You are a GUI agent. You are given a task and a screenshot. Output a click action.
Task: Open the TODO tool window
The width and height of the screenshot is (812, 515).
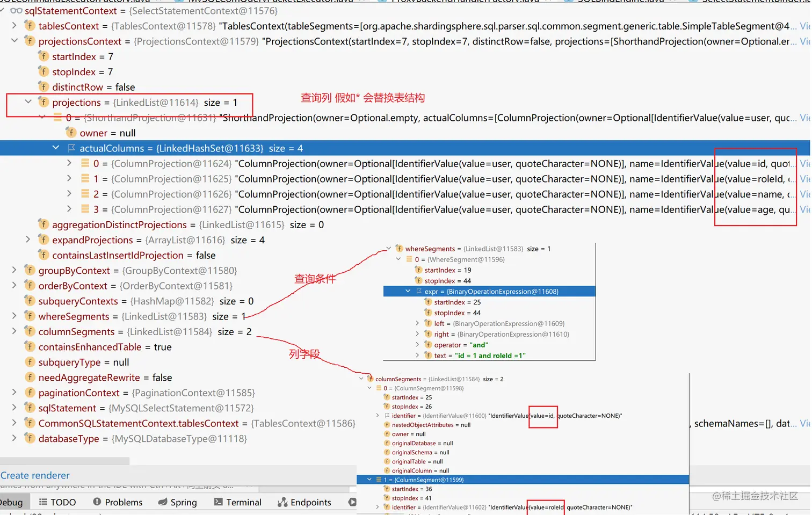56,502
